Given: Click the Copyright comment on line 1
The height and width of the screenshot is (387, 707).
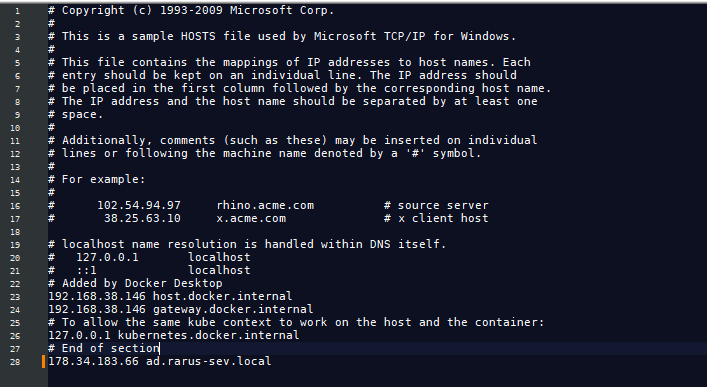Looking at the screenshot, I should (x=191, y=10).
